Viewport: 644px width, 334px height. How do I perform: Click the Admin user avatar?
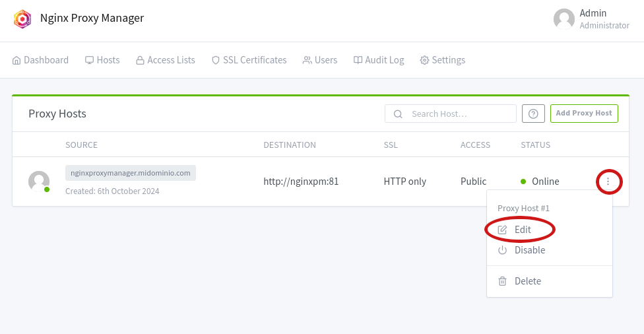pos(563,19)
